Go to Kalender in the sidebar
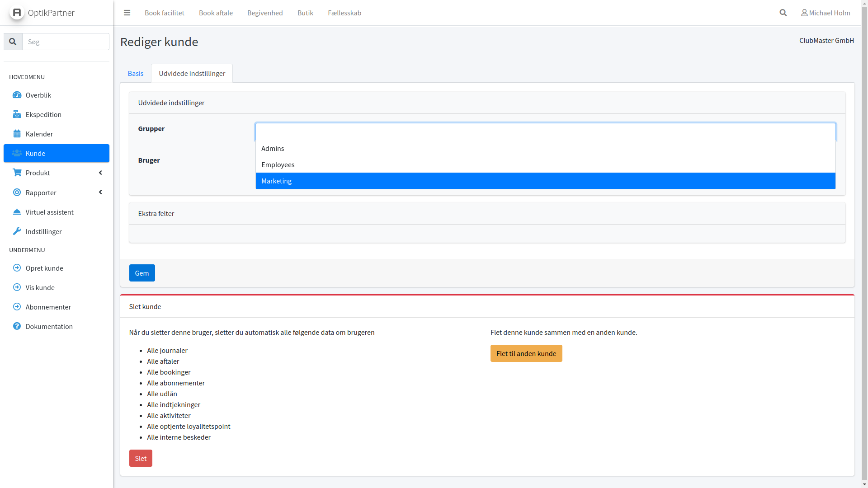Image resolution: width=868 pixels, height=488 pixels. pyautogui.click(x=39, y=134)
